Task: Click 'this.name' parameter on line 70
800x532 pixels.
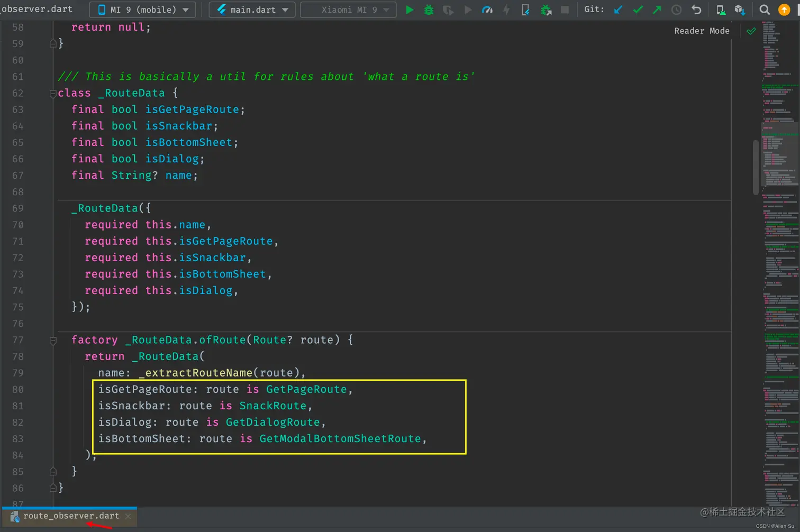Action: click(175, 225)
